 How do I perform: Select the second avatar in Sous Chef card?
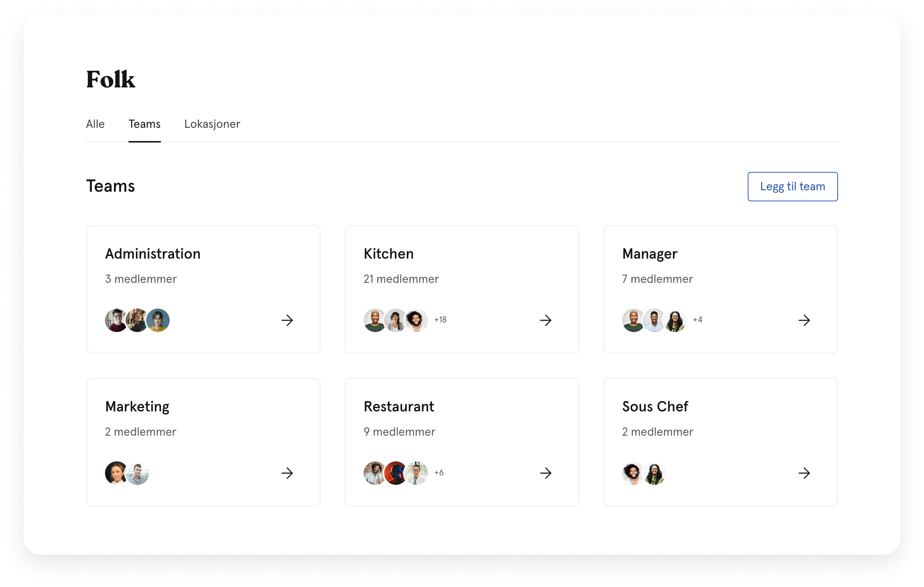[654, 473]
